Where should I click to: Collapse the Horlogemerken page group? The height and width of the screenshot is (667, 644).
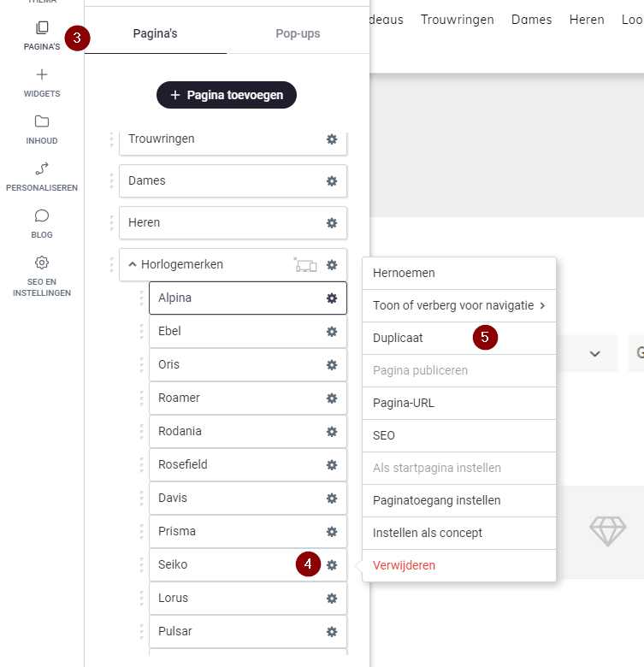pyautogui.click(x=133, y=264)
